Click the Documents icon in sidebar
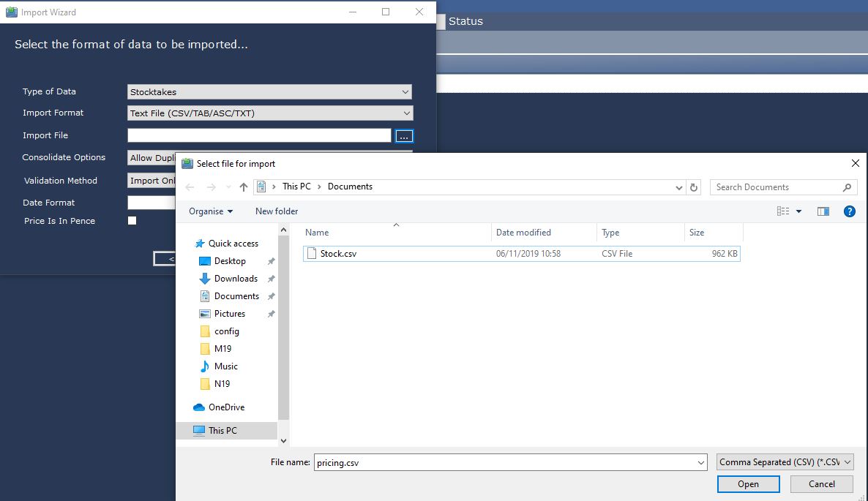The width and height of the screenshot is (868, 501). coord(205,295)
